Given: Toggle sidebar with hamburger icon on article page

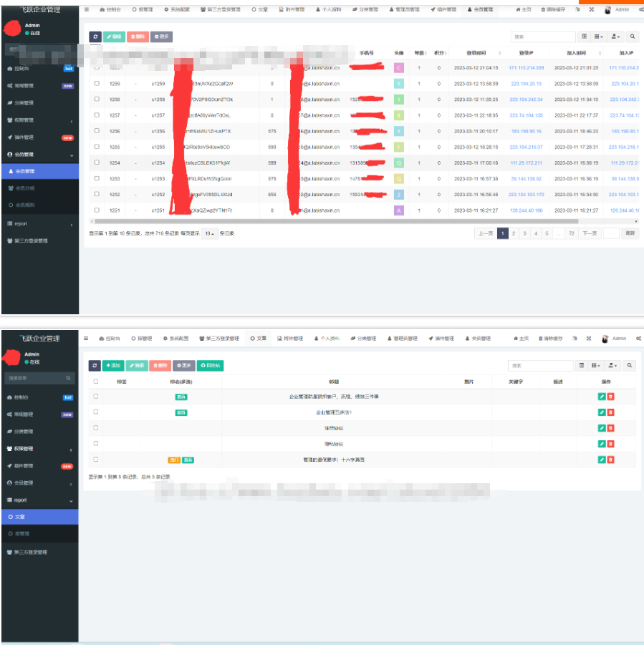Looking at the screenshot, I should tap(87, 339).
